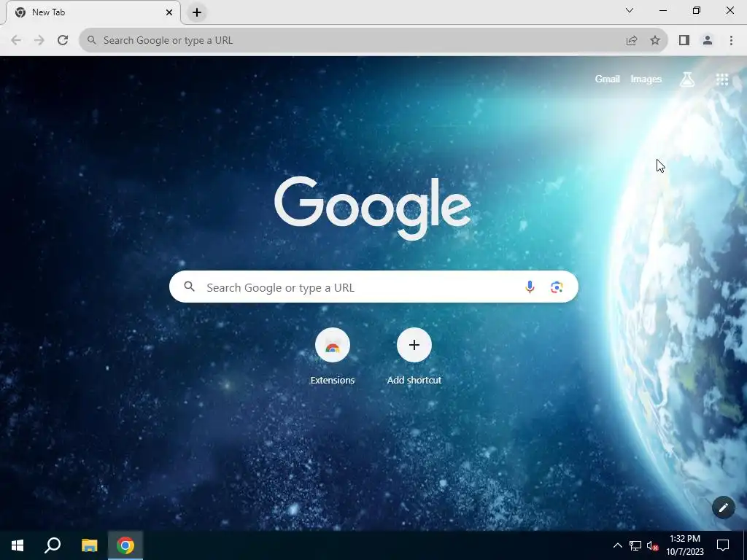
Task: Expand the tab search dropdown arrow
Action: [x=630, y=10]
